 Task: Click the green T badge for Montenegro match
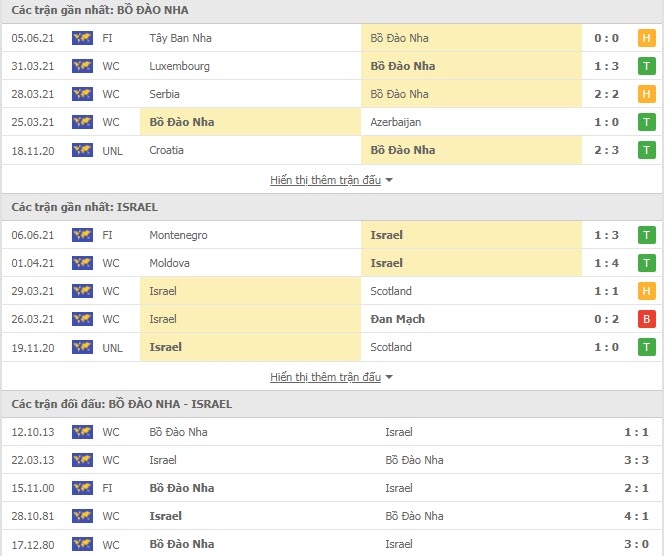pyautogui.click(x=646, y=235)
